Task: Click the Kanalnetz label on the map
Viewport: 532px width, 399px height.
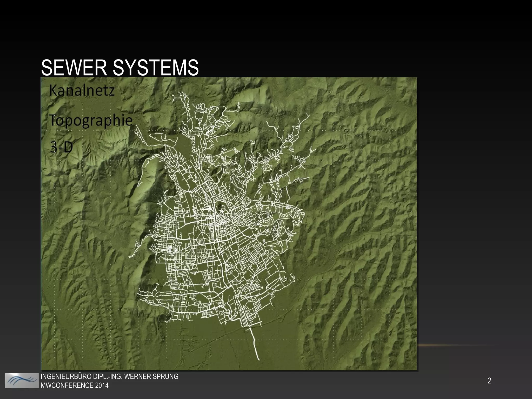Action: pos(82,91)
